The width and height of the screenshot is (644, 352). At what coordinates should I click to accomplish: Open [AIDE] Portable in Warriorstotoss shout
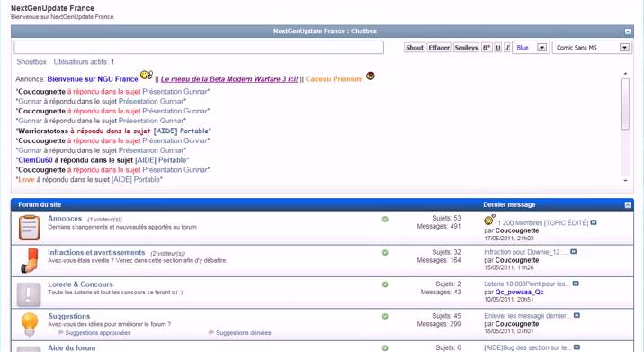pos(181,131)
